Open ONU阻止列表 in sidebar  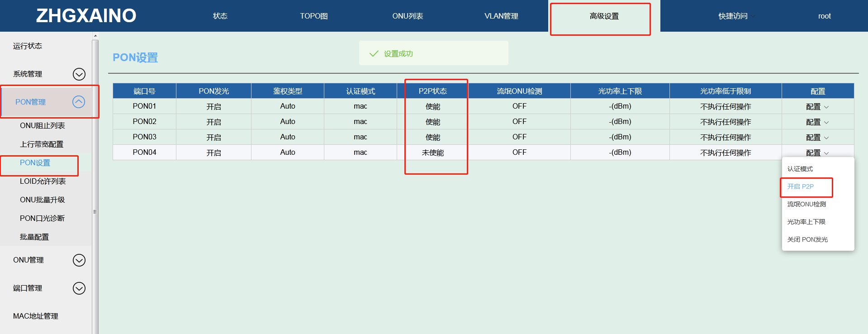click(43, 126)
